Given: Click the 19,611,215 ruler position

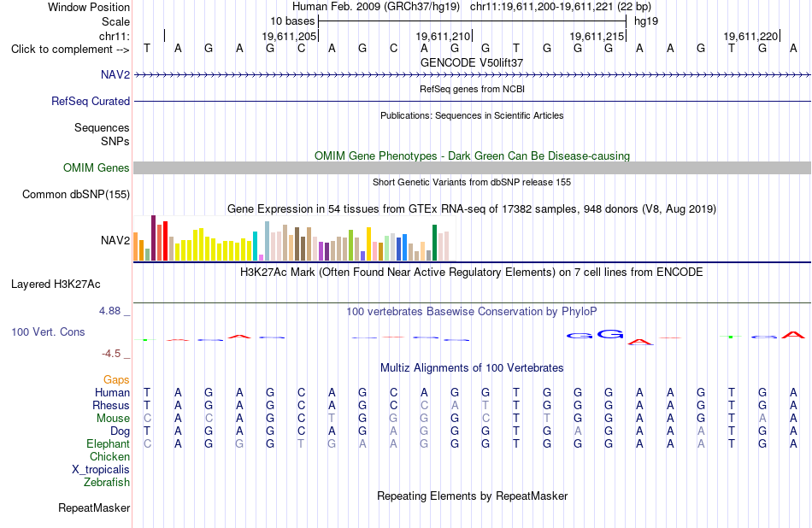Looking at the screenshot, I should point(597,36).
